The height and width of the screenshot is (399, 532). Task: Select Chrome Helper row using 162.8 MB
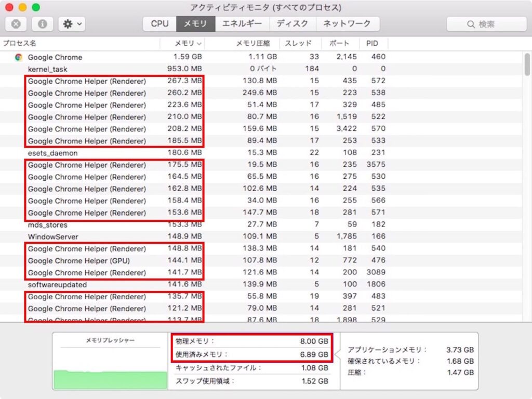coord(261,189)
